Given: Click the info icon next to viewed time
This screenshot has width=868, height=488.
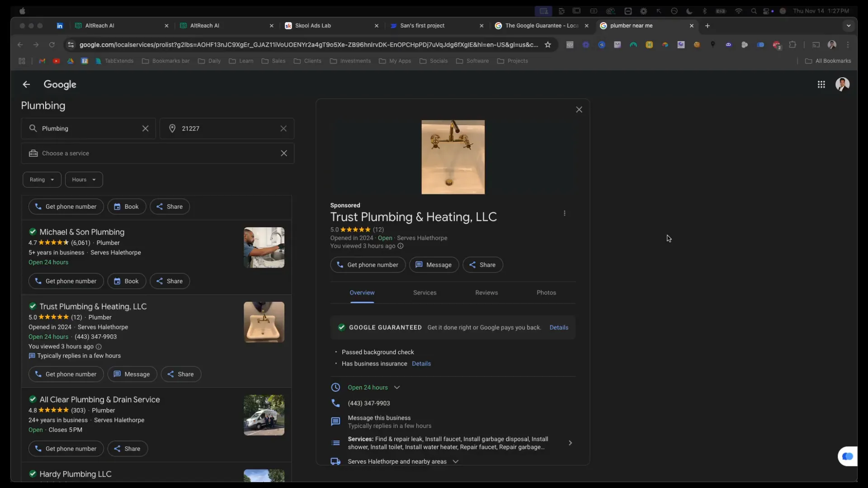Looking at the screenshot, I should click(400, 246).
